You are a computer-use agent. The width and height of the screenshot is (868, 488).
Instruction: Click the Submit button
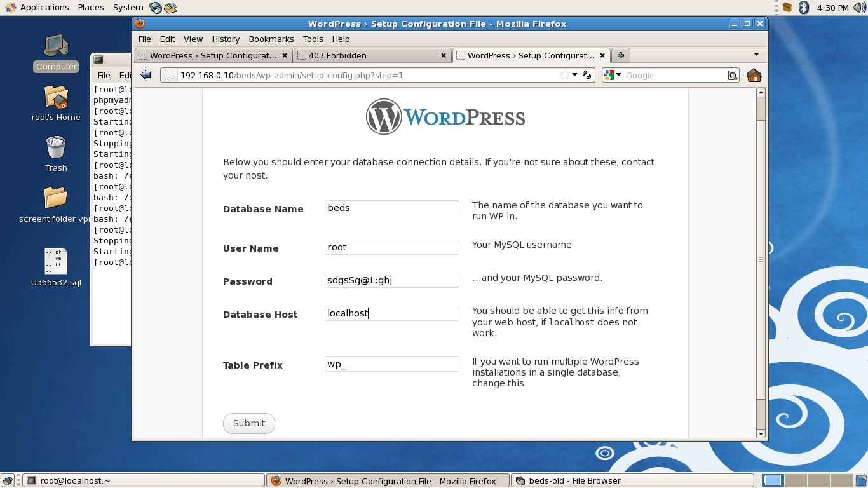tap(249, 423)
